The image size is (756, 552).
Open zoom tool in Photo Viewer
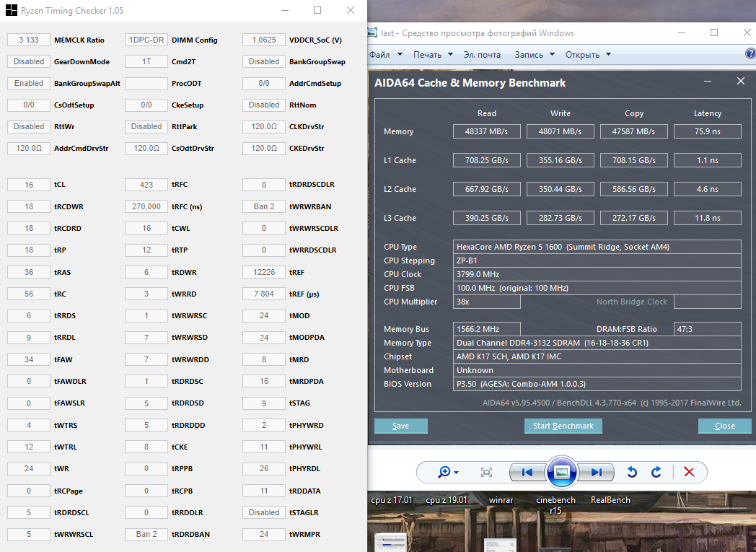tap(444, 472)
